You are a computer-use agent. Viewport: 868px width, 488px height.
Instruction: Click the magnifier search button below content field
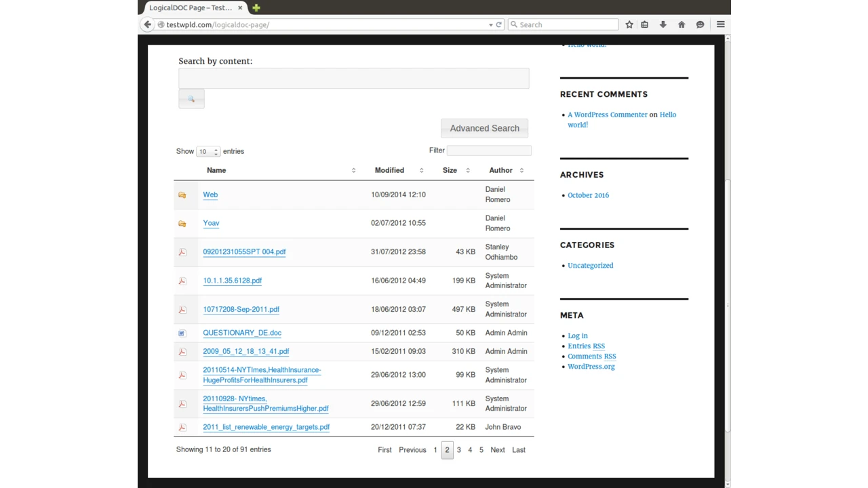[x=191, y=99]
